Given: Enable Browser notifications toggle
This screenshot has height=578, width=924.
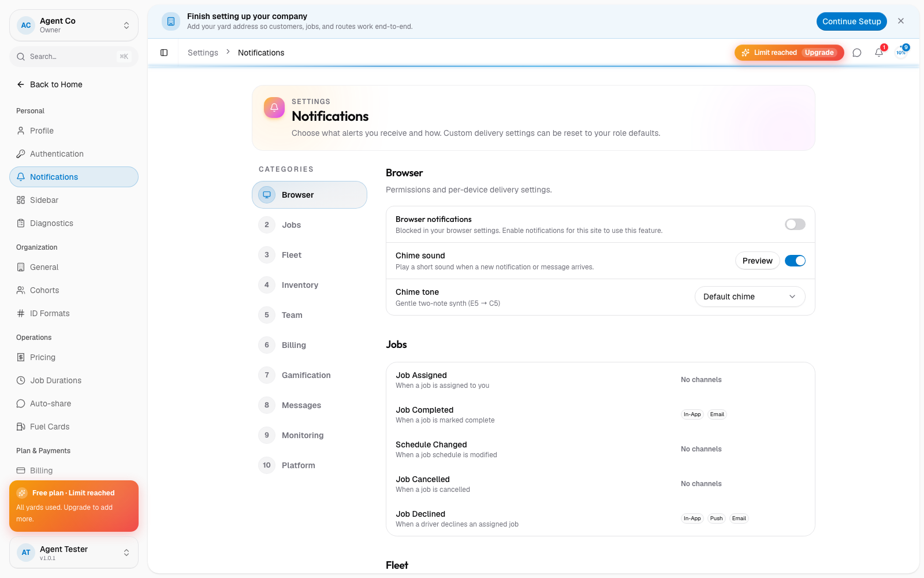Looking at the screenshot, I should click(x=795, y=224).
